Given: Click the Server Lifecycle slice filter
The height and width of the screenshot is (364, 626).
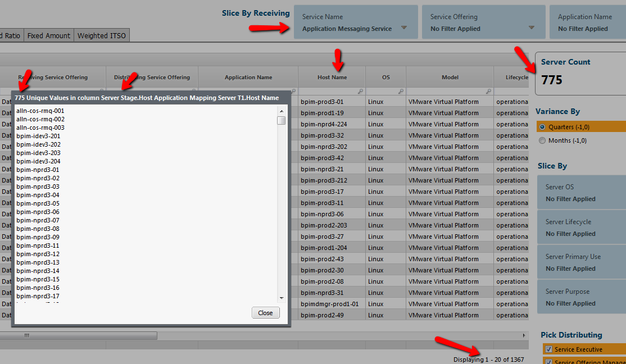Looking at the screenshot, I should click(x=581, y=226).
